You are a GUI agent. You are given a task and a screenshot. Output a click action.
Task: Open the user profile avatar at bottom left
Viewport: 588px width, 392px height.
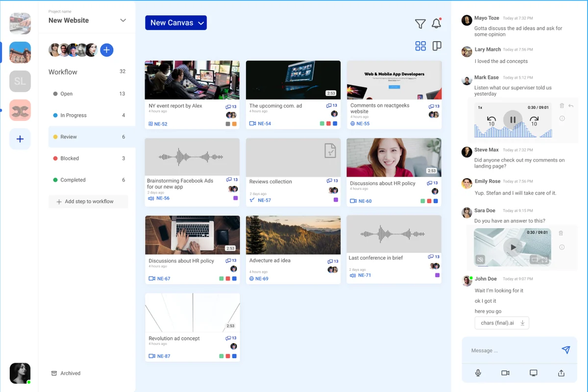pos(20,373)
